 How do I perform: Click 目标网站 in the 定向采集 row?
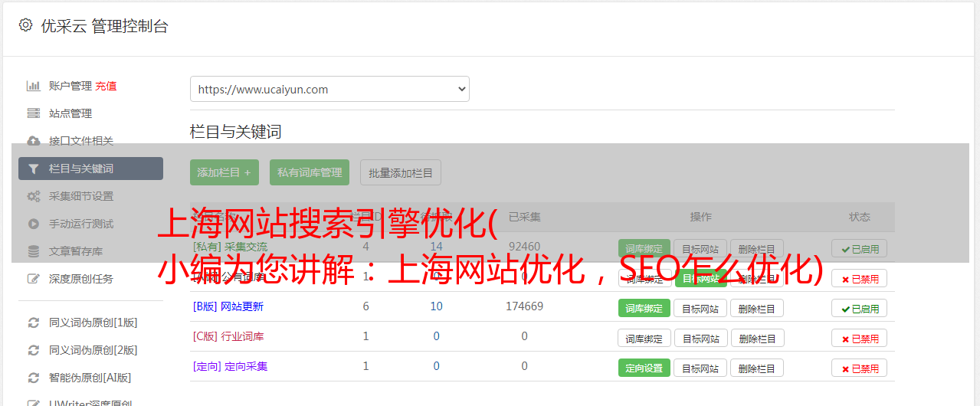(701, 368)
